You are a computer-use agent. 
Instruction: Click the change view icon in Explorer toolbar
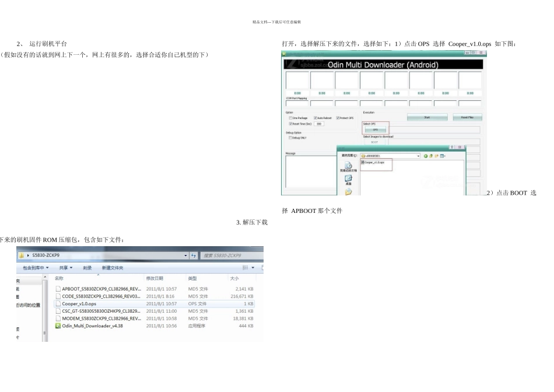[245, 268]
